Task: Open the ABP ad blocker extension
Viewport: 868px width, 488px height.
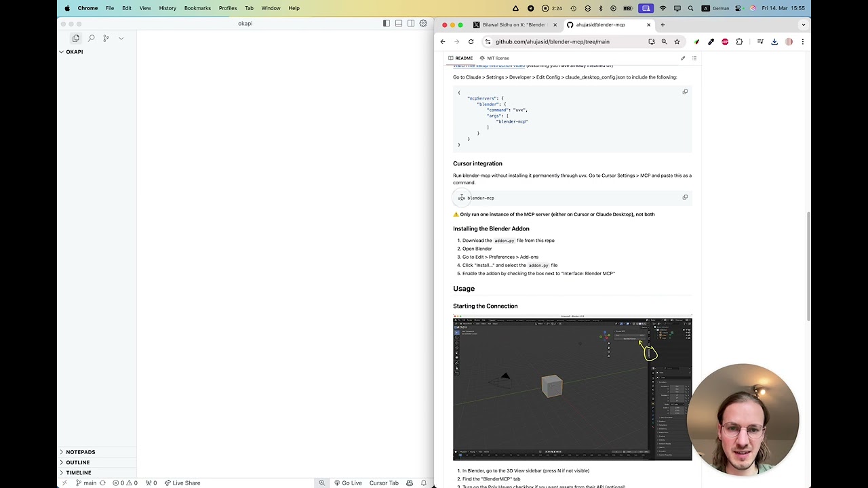Action: [725, 41]
